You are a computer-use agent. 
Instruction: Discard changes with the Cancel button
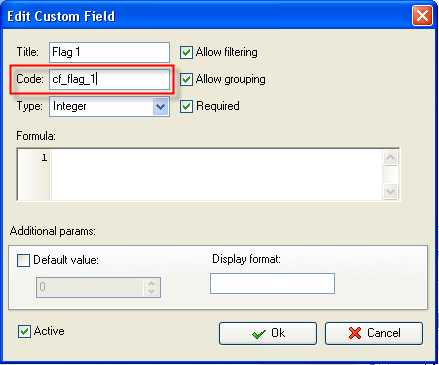pyautogui.click(x=374, y=333)
